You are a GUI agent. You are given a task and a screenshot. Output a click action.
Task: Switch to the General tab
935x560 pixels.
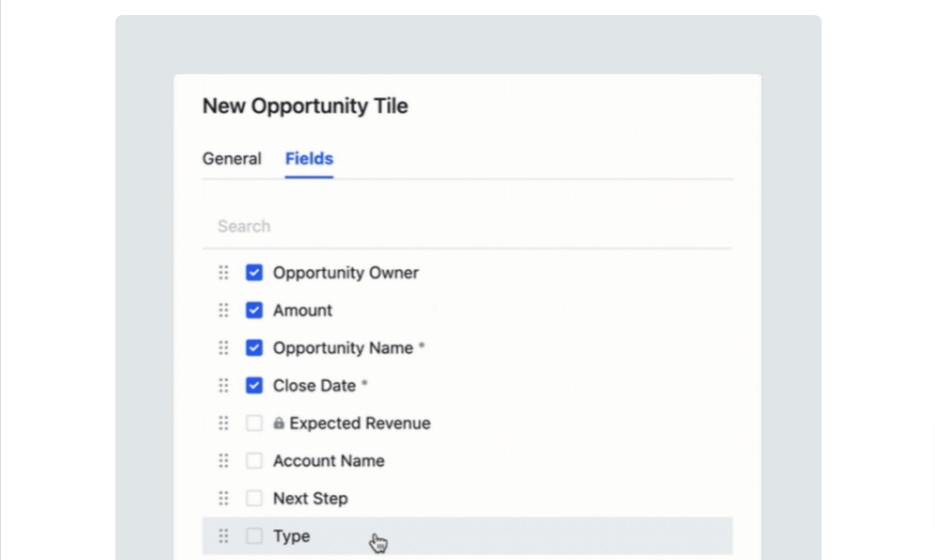click(232, 158)
